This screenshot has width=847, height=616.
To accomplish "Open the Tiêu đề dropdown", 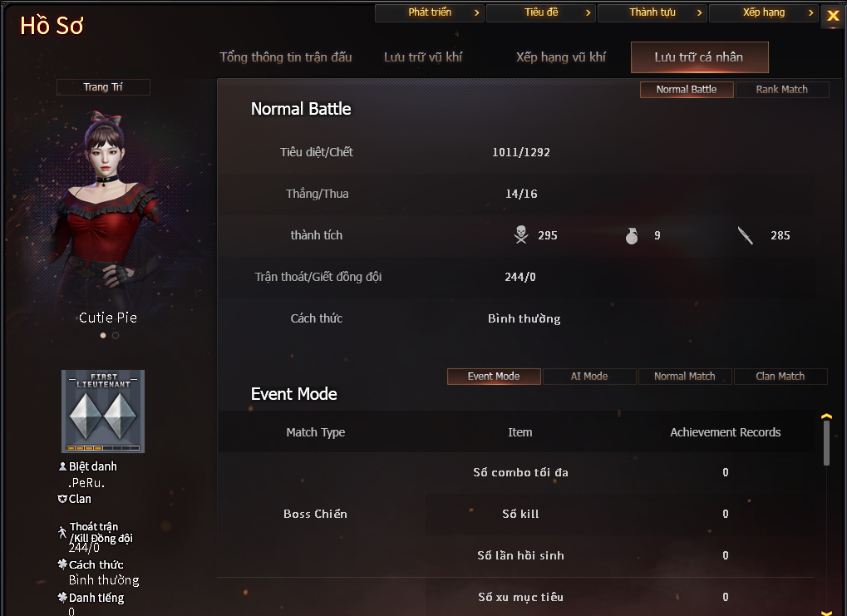I will pyautogui.click(x=541, y=12).
